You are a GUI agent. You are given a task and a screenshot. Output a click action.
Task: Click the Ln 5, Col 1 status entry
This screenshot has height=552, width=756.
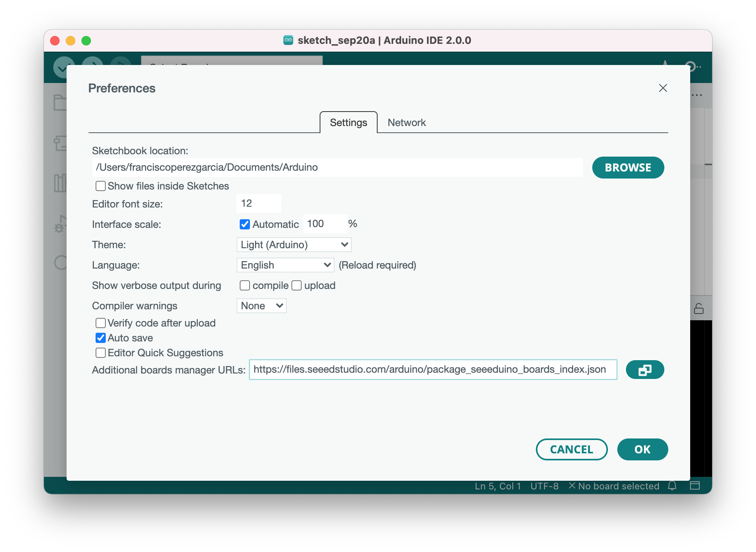pyautogui.click(x=498, y=486)
